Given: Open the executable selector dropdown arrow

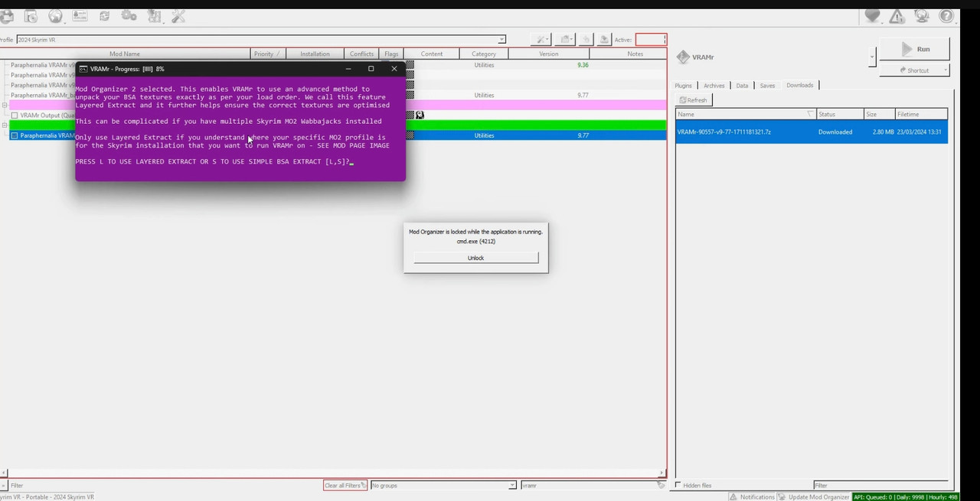Looking at the screenshot, I should pyautogui.click(x=872, y=57).
